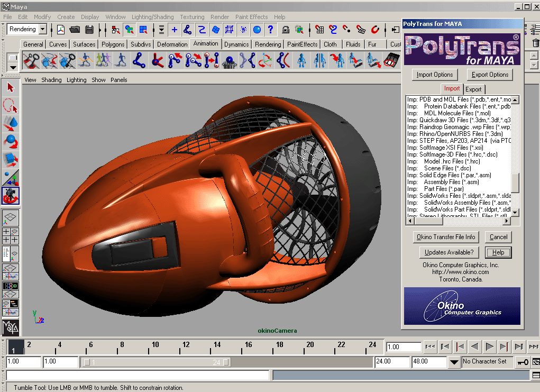Open the Lighting/Shading menu
This screenshot has height=392, width=540.
152,17
